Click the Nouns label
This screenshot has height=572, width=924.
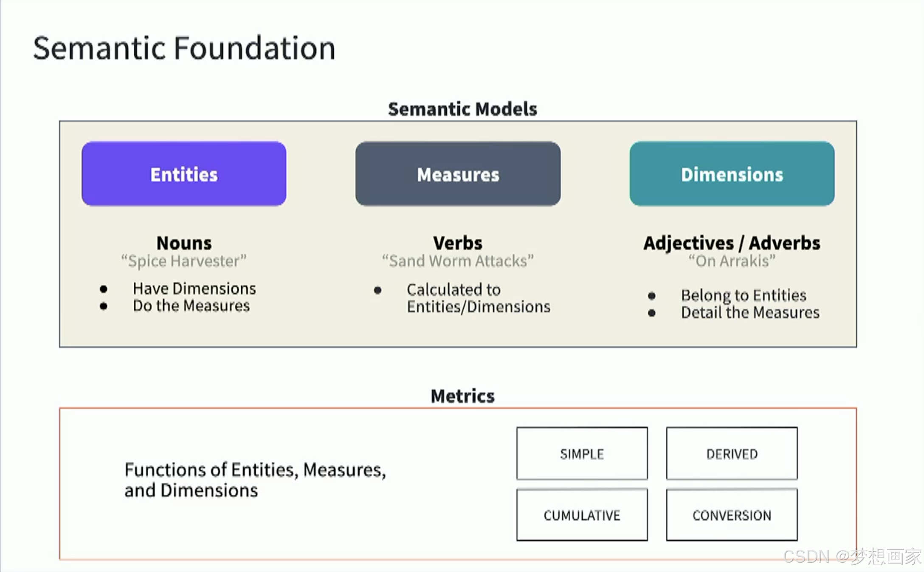[184, 243]
